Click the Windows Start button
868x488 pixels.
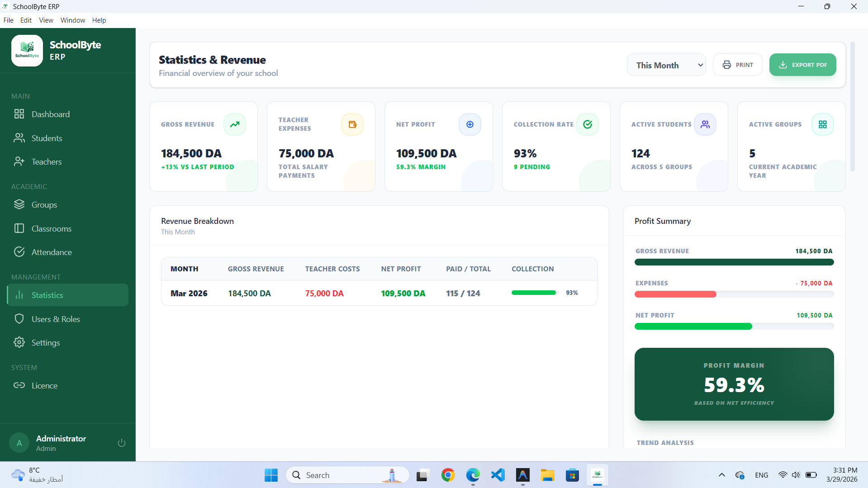pyautogui.click(x=271, y=475)
